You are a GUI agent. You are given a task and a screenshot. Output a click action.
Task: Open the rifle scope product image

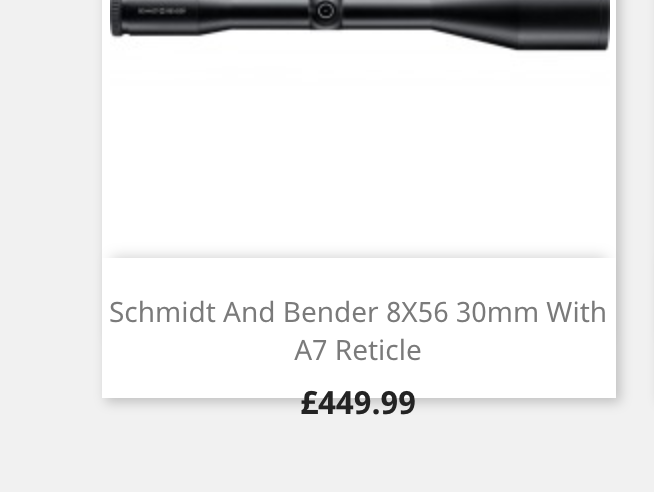(x=360, y=25)
